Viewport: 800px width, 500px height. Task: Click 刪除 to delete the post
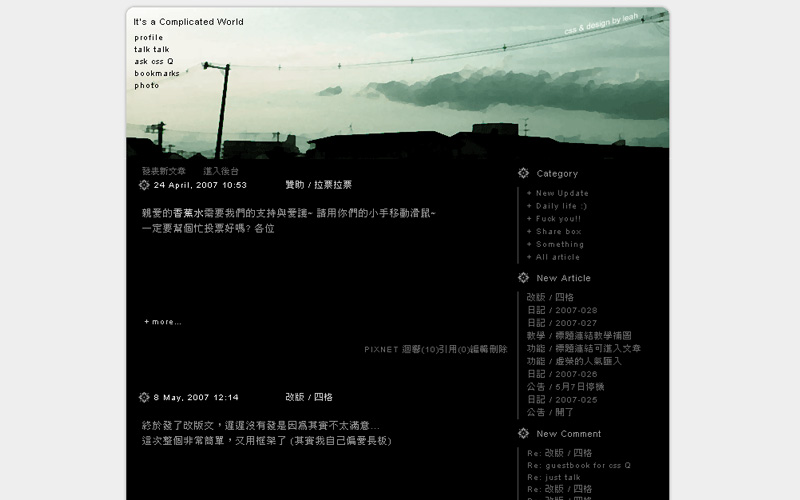click(498, 349)
